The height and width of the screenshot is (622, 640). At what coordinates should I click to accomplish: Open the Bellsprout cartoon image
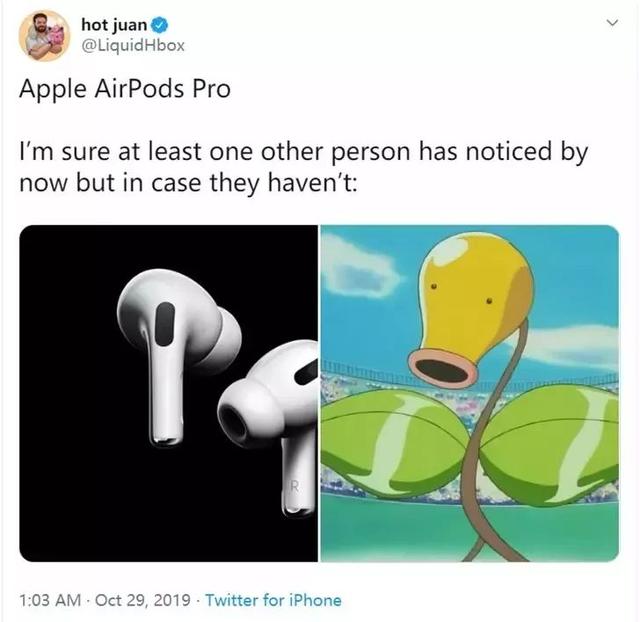[470, 393]
